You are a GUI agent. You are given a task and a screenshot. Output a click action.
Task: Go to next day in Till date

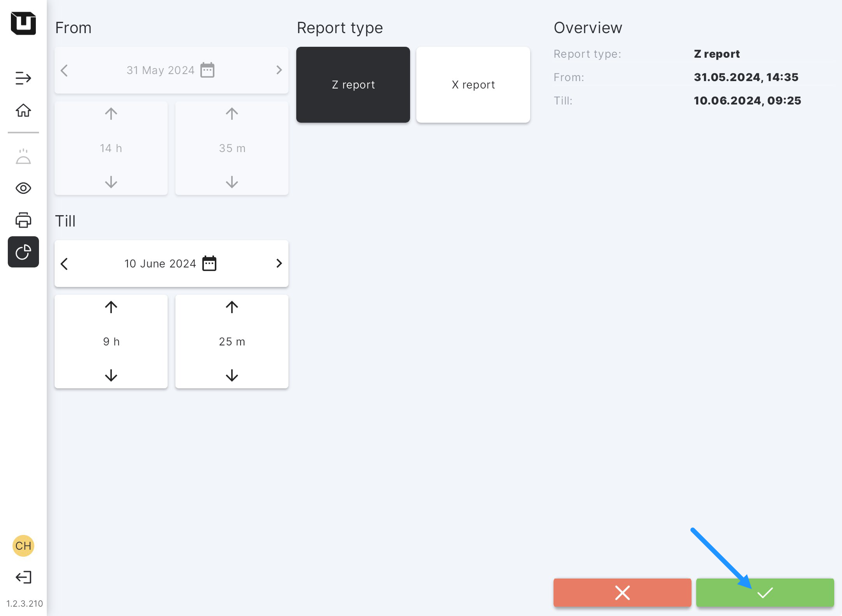279,264
